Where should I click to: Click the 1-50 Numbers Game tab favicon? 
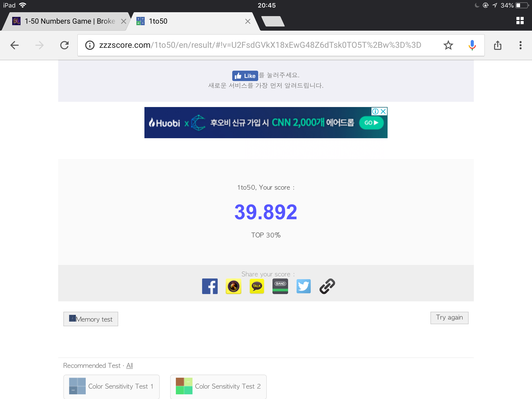click(16, 21)
